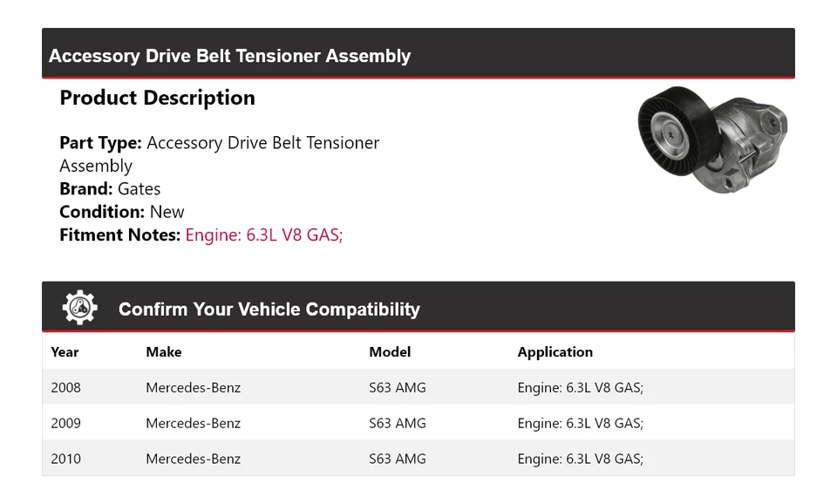Image resolution: width=837 pixels, height=504 pixels.
Task: Click the Year column header
Action: click(x=65, y=352)
